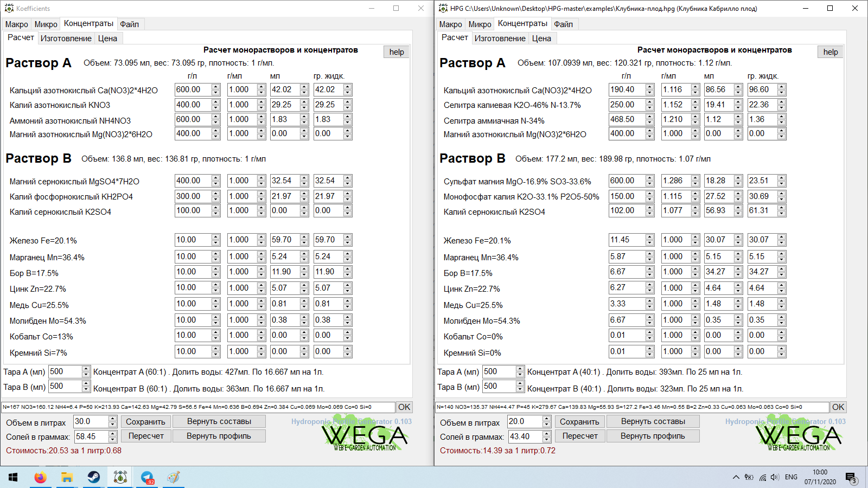Open the Макро tab in Koefficients window
Image resolution: width=868 pixels, height=488 pixels.
17,24
